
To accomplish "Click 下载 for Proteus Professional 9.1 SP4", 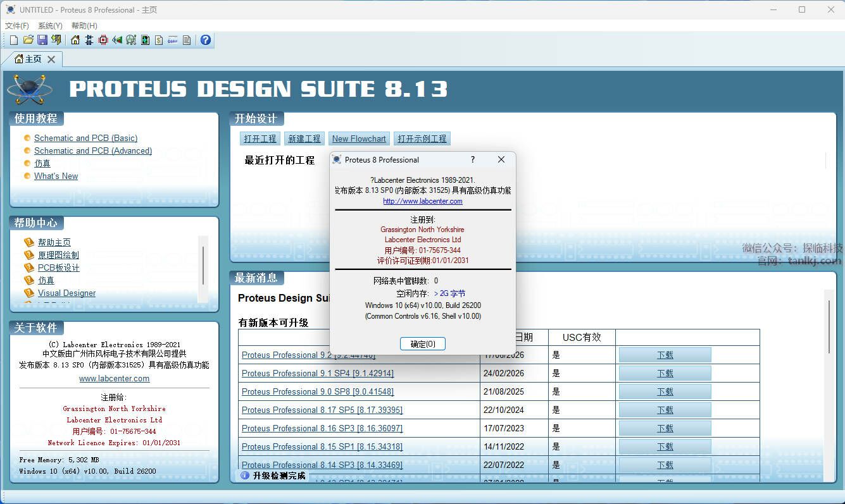I will tap(665, 373).
